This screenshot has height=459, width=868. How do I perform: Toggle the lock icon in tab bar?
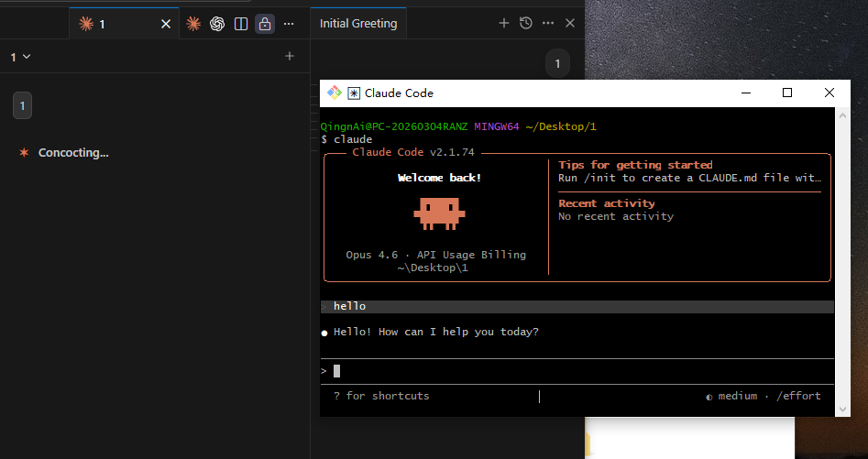pyautogui.click(x=265, y=24)
